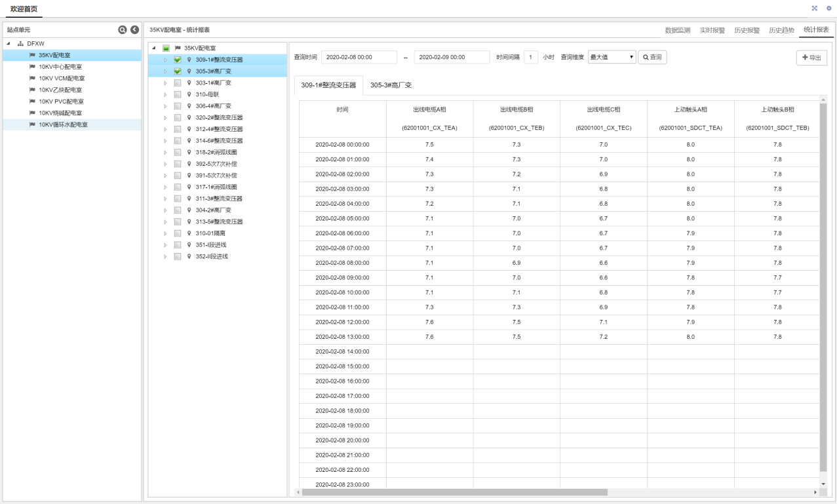
Task: Collapse the 35KV配电室 device tree root arrow
Action: [x=154, y=48]
